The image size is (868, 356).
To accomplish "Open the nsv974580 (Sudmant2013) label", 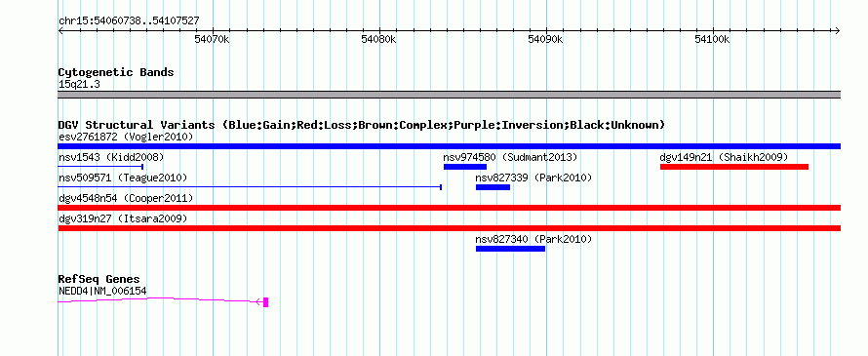I will tap(510, 157).
